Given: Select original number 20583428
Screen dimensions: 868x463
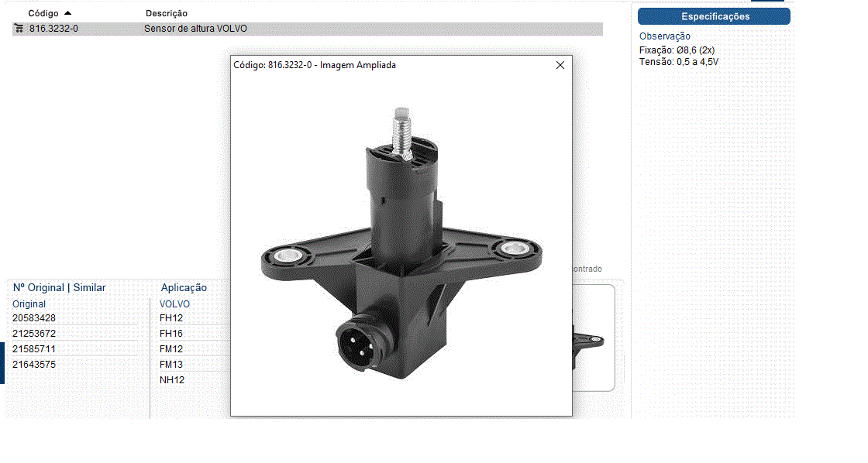Looking at the screenshot, I should [34, 318].
